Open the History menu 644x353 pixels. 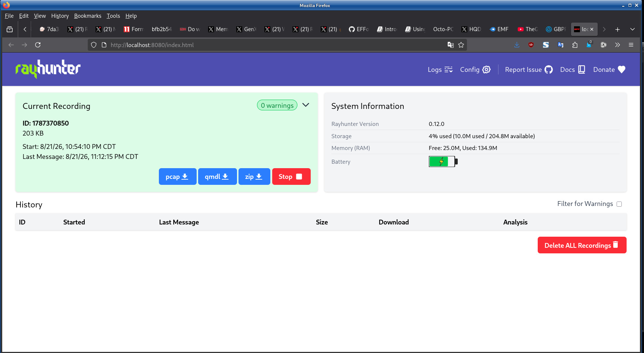point(60,16)
